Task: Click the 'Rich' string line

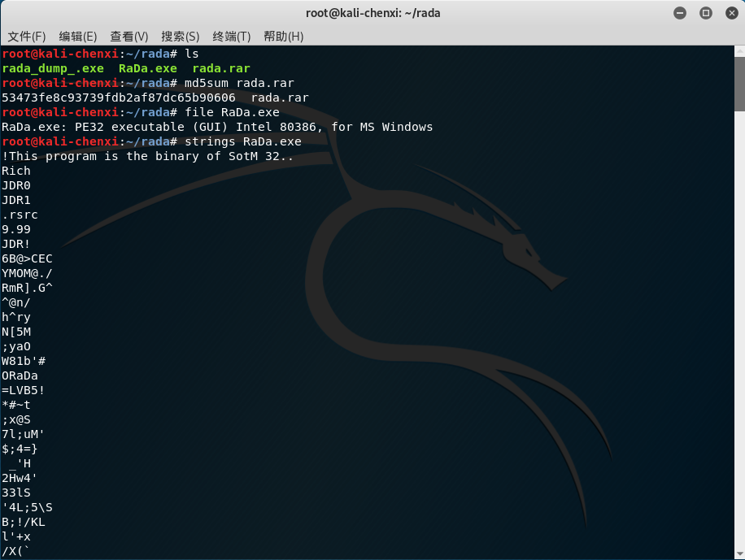Action: 16,171
